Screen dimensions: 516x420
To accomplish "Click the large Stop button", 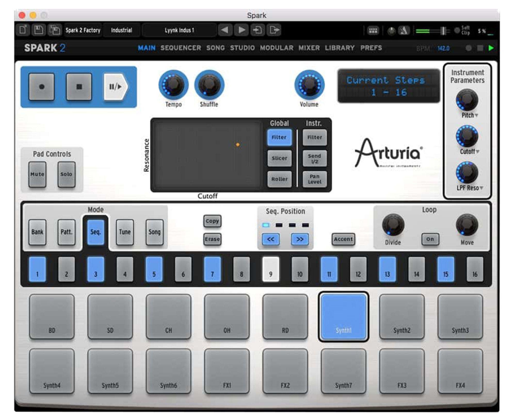I will (x=79, y=87).
